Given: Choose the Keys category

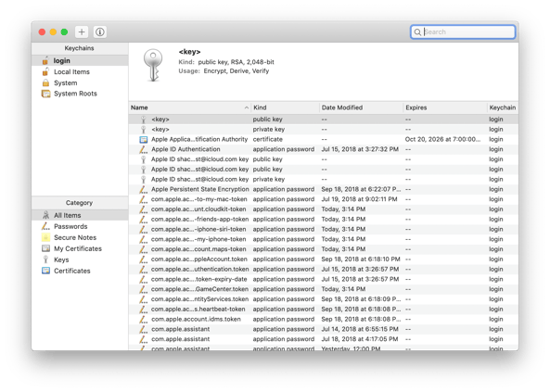Looking at the screenshot, I should click(x=80, y=259).
